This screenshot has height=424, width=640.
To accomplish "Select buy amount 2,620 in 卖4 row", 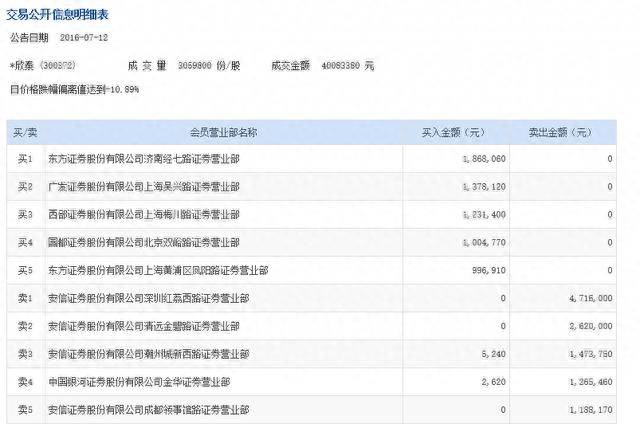I will tap(493, 382).
